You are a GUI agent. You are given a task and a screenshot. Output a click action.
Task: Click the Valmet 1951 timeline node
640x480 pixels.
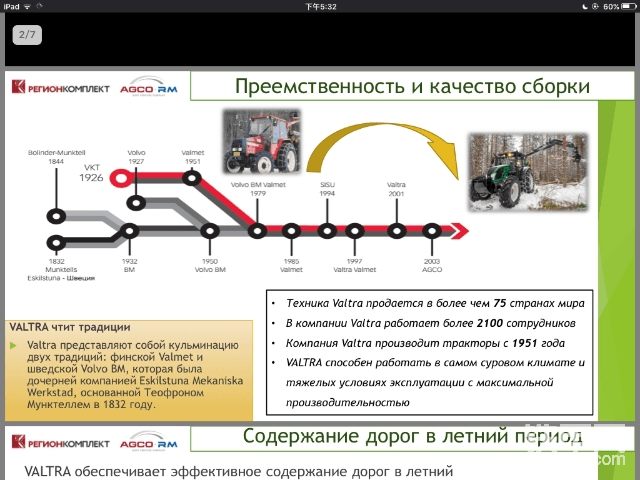[x=192, y=178]
